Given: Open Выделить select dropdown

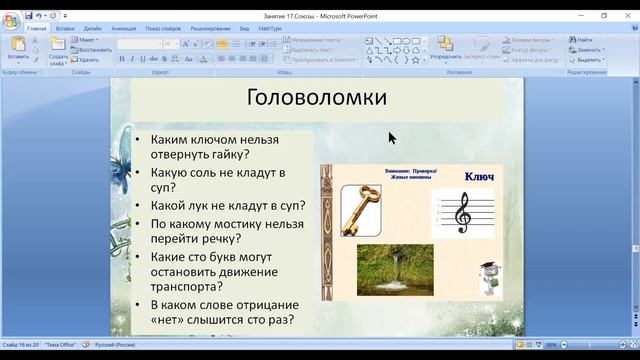Looking at the screenshot, I should tap(587, 60).
